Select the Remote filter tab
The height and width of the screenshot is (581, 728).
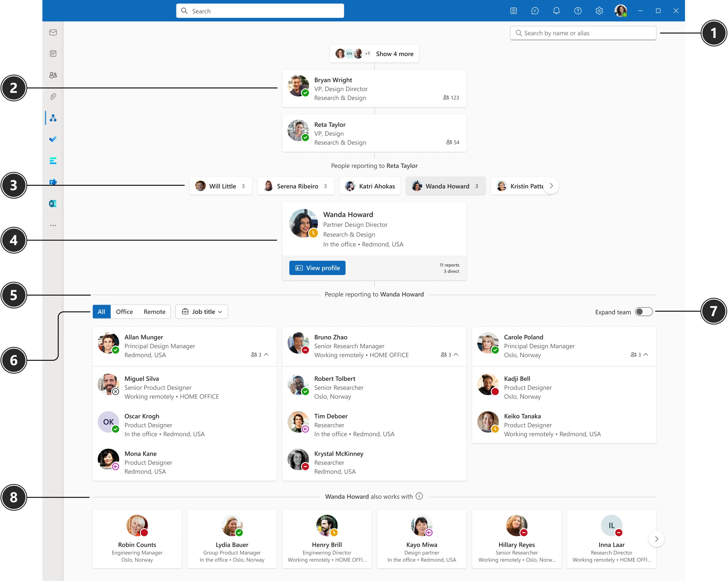153,311
